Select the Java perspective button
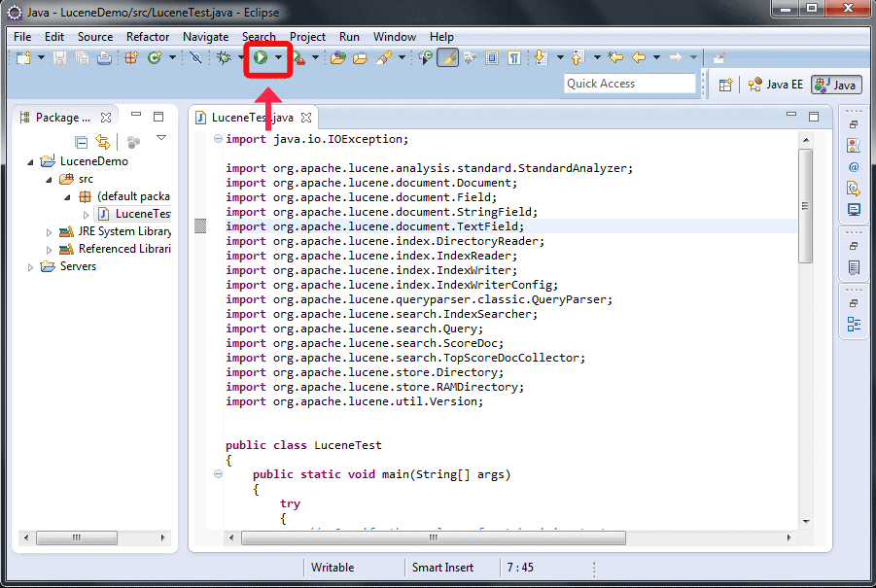The height and width of the screenshot is (588, 876). click(834, 85)
